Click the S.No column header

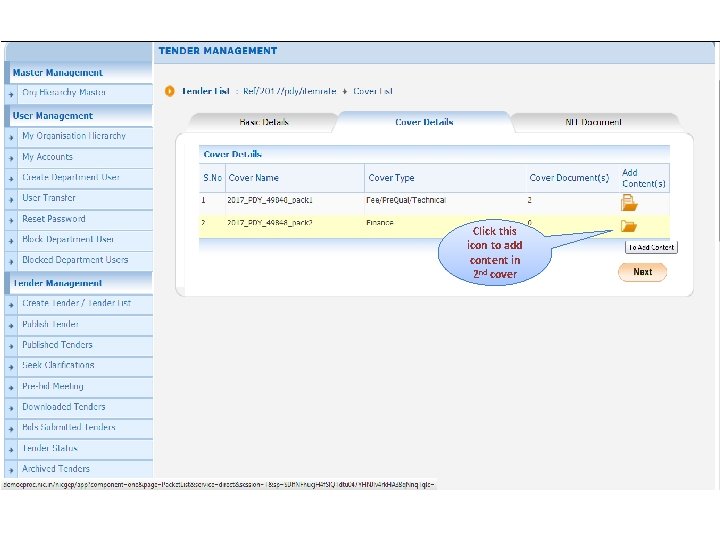pos(212,178)
